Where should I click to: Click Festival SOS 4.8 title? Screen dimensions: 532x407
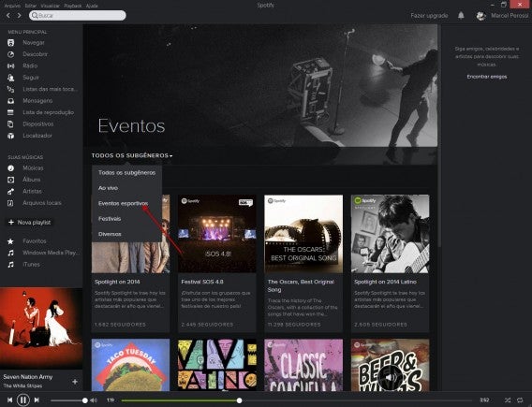tap(202, 282)
